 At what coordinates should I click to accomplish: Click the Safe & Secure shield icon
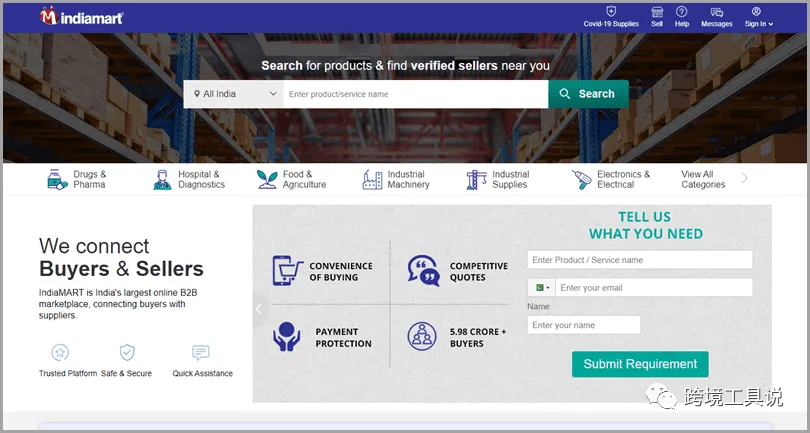[x=127, y=353]
